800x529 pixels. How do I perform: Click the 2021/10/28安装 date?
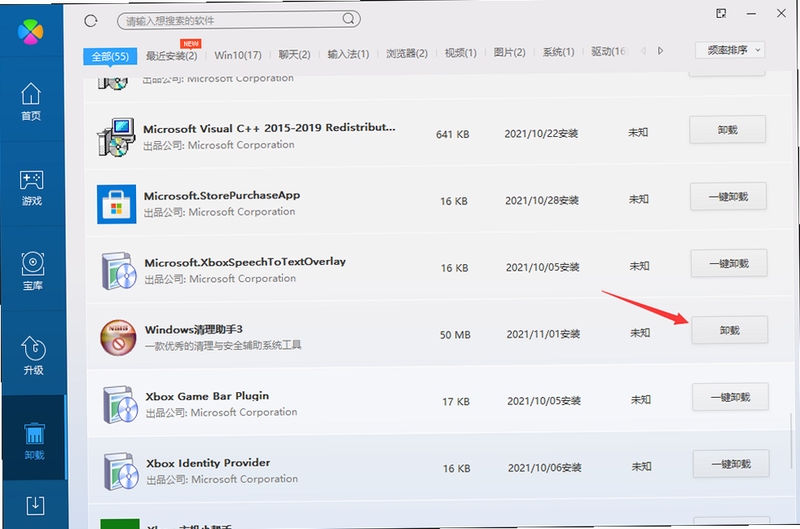tap(542, 200)
